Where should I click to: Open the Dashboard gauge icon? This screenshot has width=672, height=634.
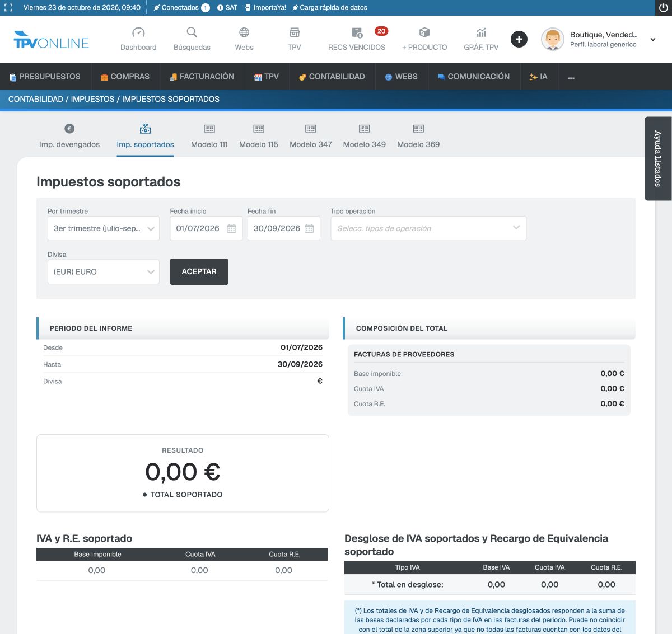(138, 32)
